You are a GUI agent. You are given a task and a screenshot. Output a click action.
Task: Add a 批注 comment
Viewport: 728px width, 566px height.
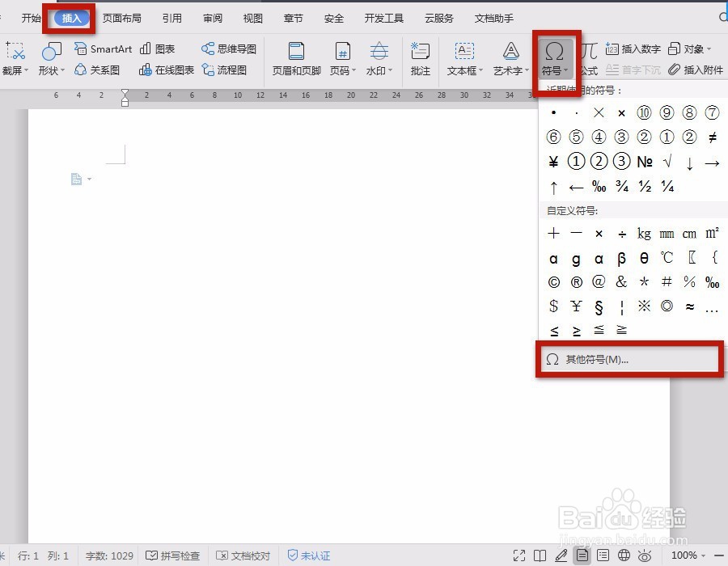pyautogui.click(x=420, y=59)
